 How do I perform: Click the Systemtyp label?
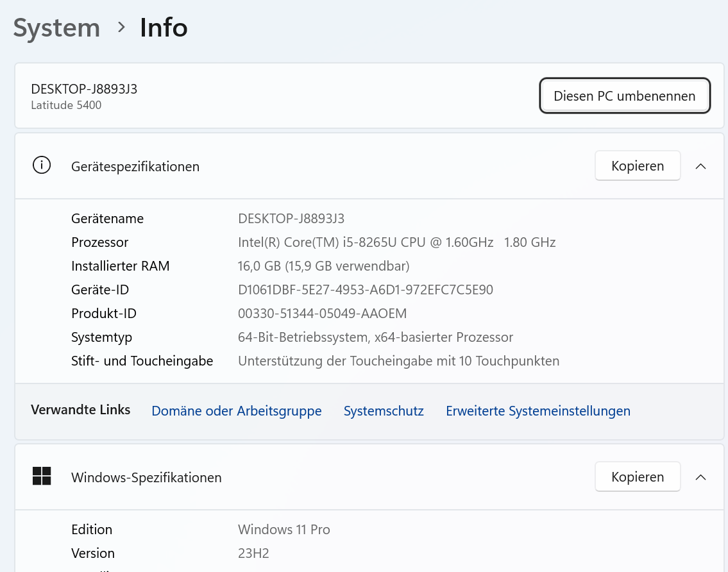[x=101, y=337]
